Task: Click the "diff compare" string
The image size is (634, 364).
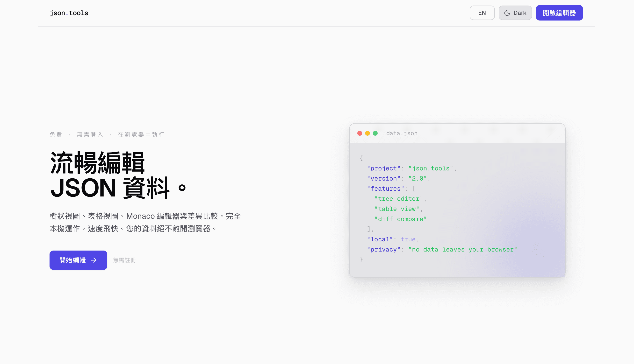Action: tap(401, 219)
